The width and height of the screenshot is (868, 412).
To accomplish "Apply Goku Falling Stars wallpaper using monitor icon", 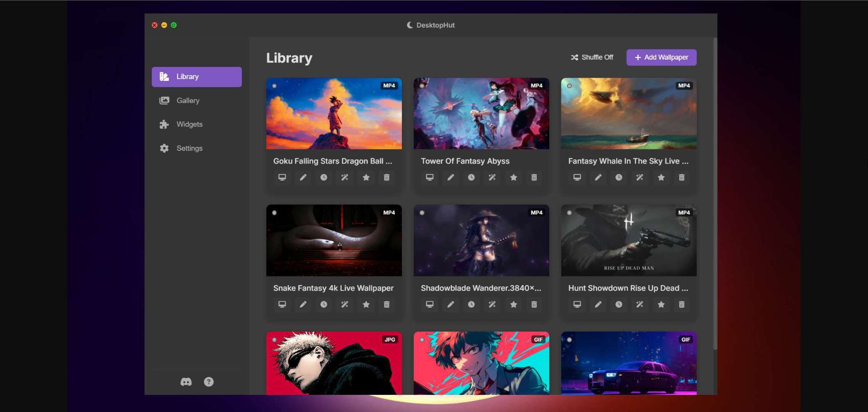I will click(x=282, y=178).
